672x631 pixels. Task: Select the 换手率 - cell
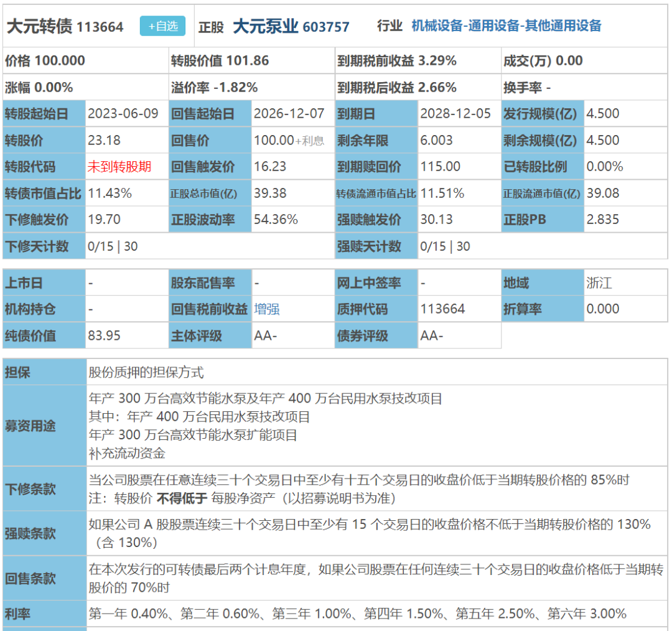coord(584,88)
